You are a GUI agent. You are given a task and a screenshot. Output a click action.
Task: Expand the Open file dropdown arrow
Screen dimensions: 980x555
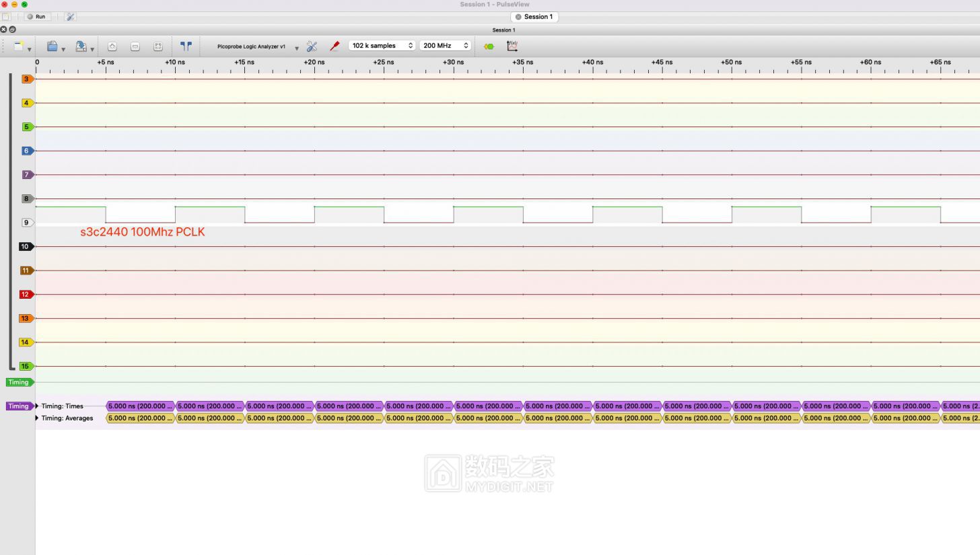pyautogui.click(x=63, y=48)
